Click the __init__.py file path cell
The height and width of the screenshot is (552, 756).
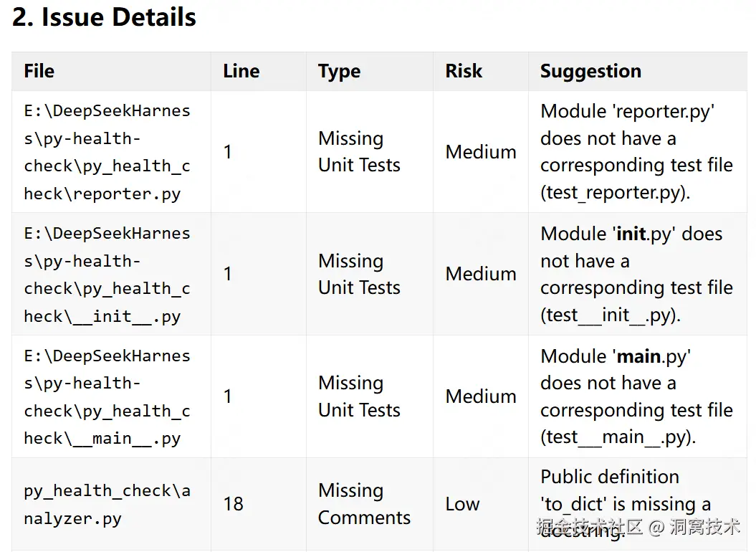107,274
